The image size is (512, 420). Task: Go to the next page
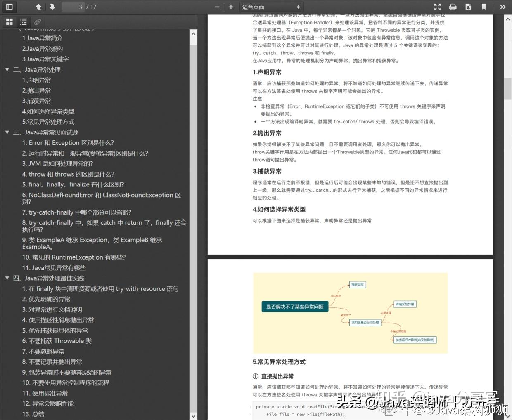pos(52,7)
